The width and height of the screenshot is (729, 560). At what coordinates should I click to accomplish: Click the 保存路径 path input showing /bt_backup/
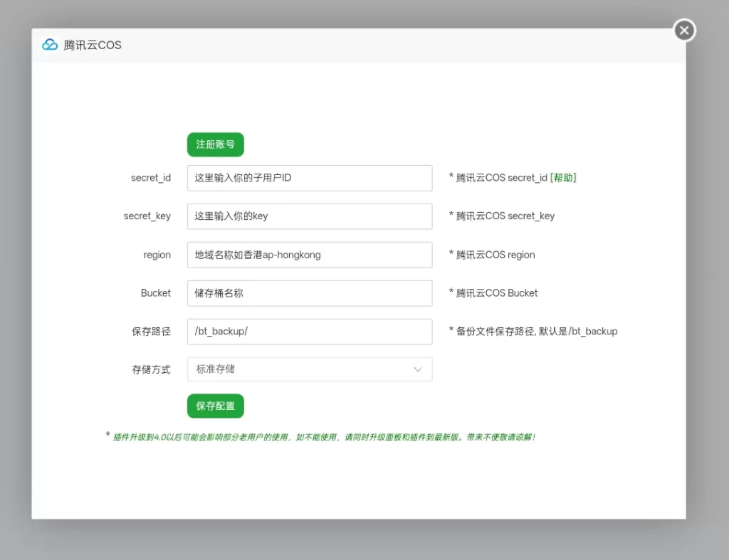310,331
